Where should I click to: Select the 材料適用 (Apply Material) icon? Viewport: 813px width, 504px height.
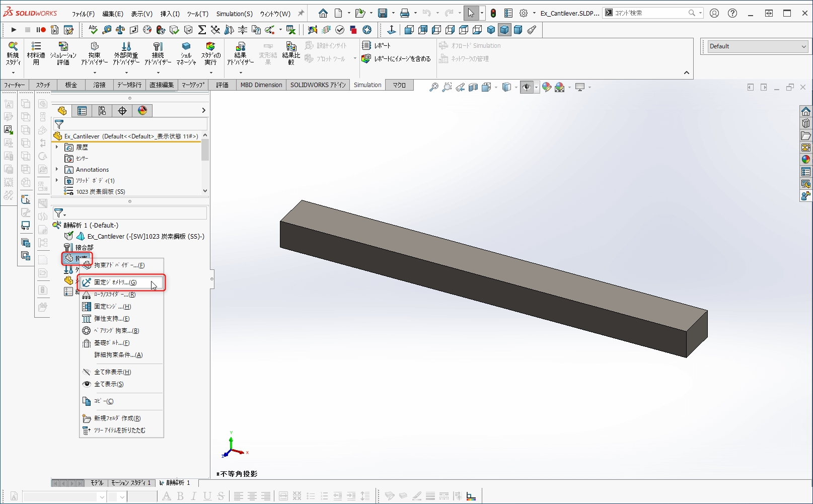coord(36,53)
